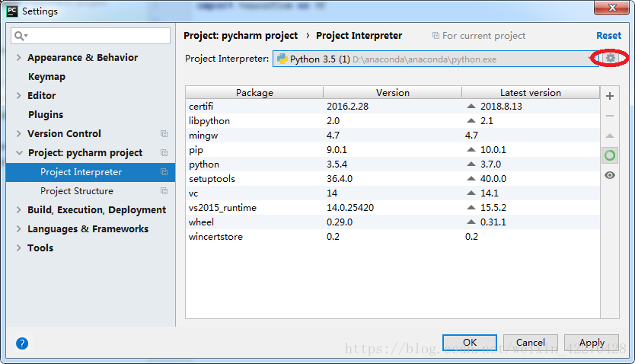Screen dimensions: 635x364
Task: Open the Tools settings category
Action: click(40, 247)
